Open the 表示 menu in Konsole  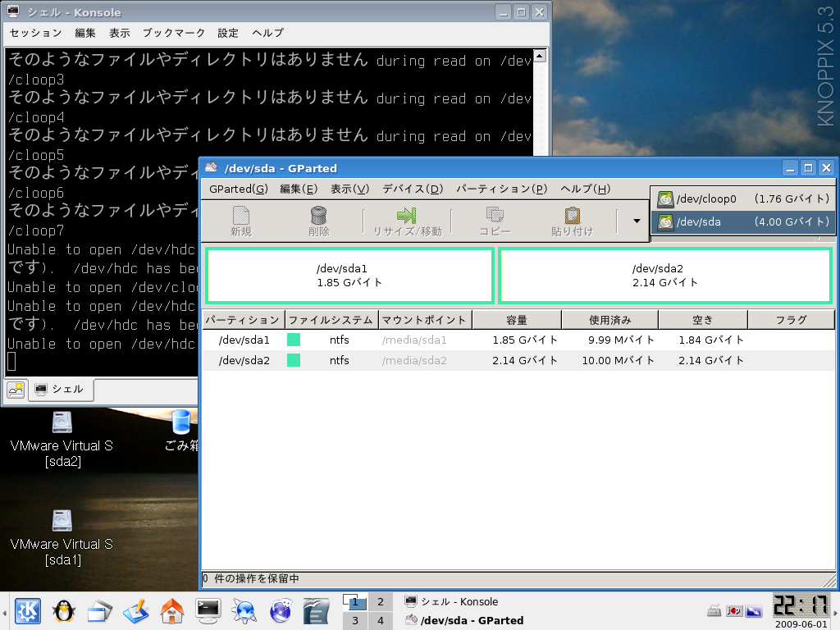click(x=120, y=33)
